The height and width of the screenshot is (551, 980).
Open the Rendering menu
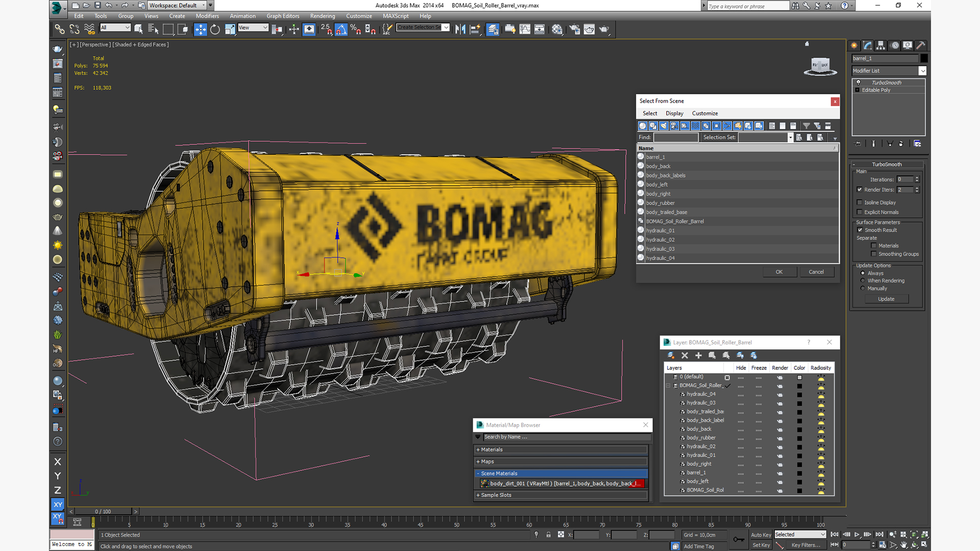(x=323, y=16)
